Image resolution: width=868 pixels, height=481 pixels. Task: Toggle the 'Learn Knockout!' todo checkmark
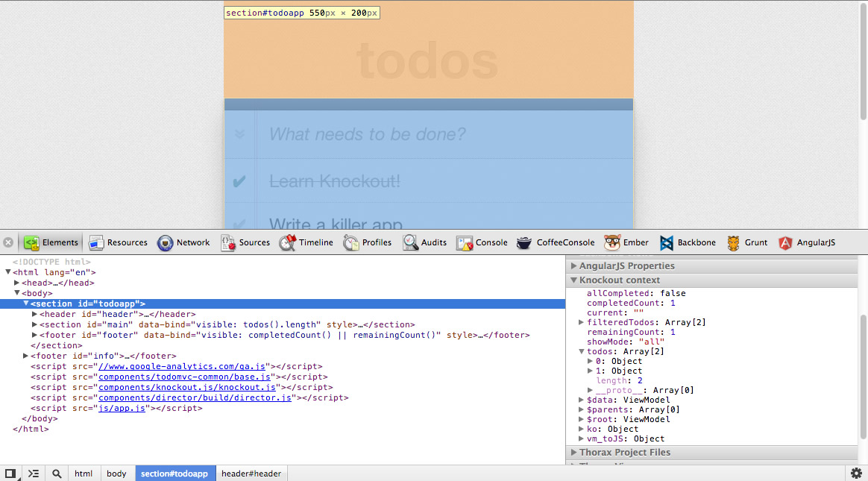point(239,181)
